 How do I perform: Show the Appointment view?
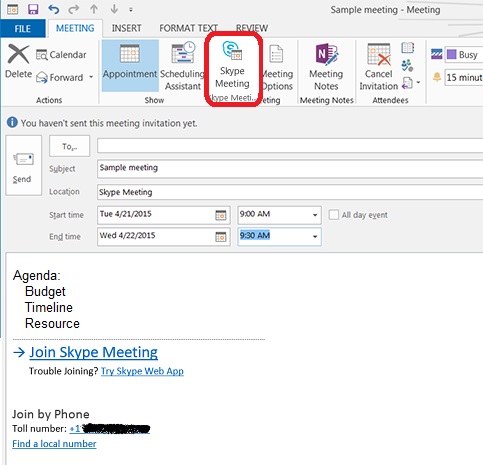130,65
